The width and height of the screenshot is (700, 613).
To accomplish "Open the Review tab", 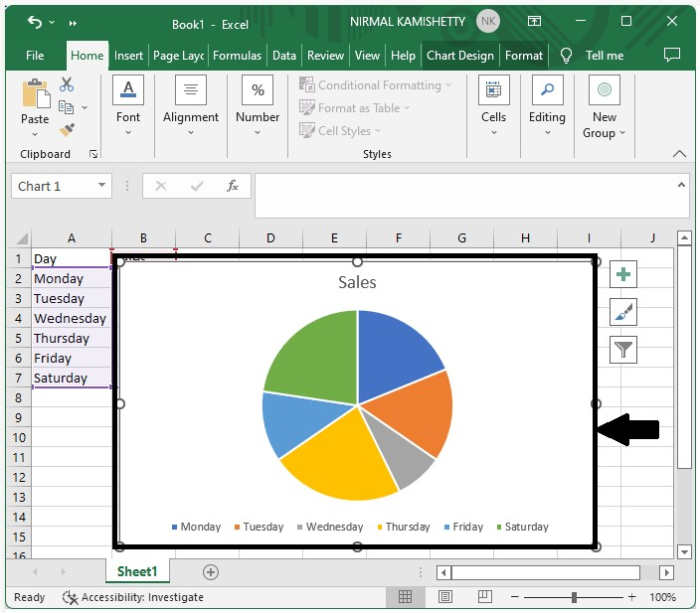I will click(x=325, y=55).
